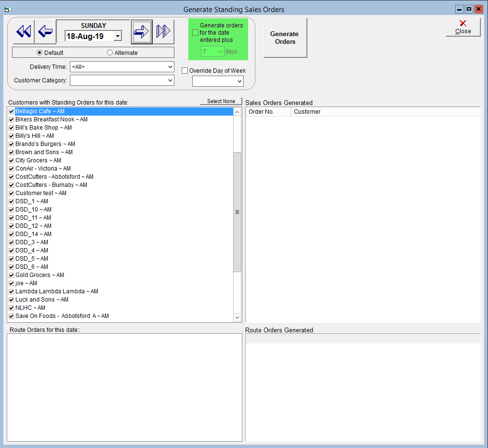488x448 pixels.
Task: Open the Delivery Time dropdown
Action: click(170, 66)
